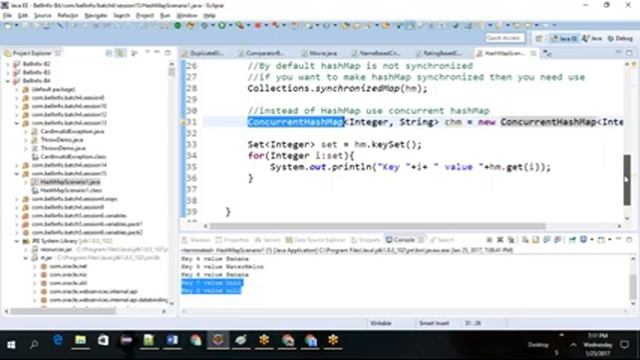This screenshot has width=640, height=360.
Task: Click the warning marker on line 31
Action: tap(184, 122)
